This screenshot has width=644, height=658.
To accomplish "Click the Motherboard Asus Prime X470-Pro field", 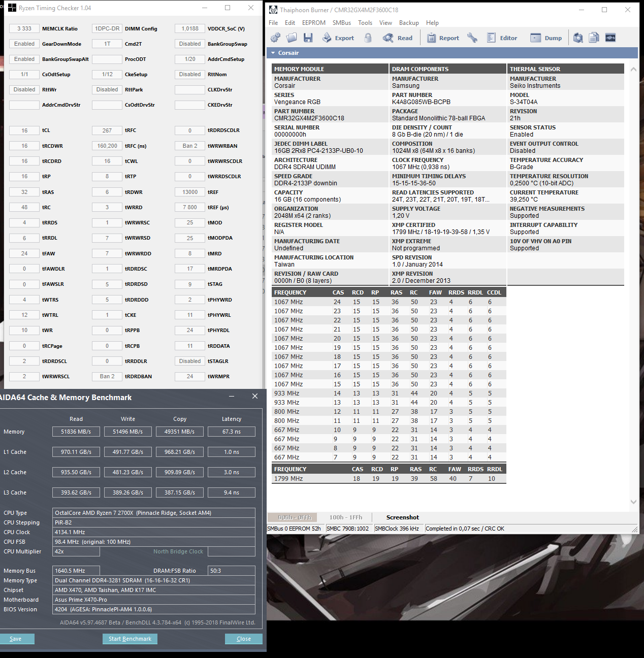I will (x=154, y=600).
